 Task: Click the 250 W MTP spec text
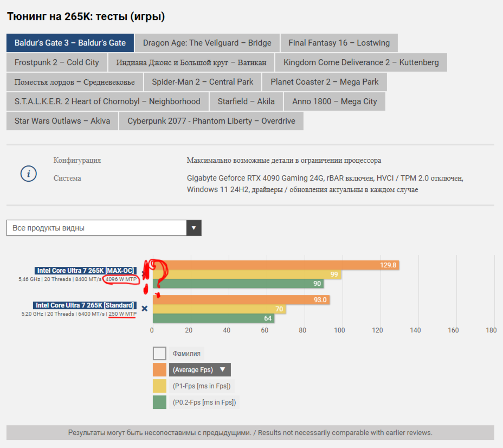[122, 314]
